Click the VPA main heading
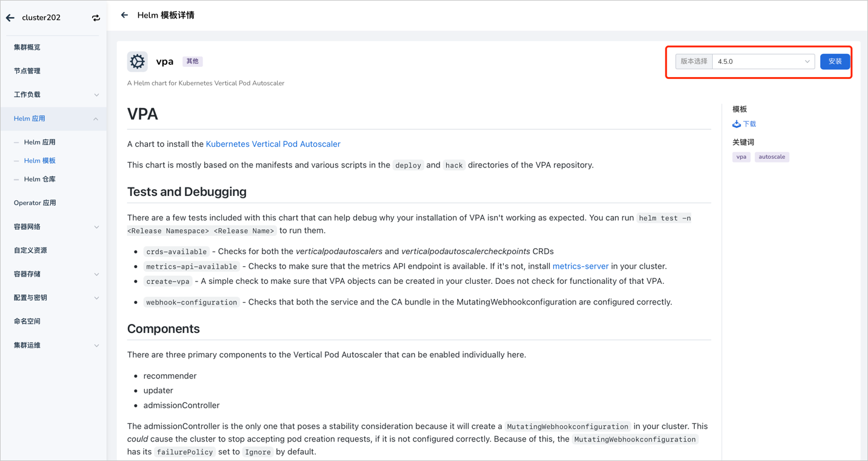868x461 pixels. (x=142, y=114)
